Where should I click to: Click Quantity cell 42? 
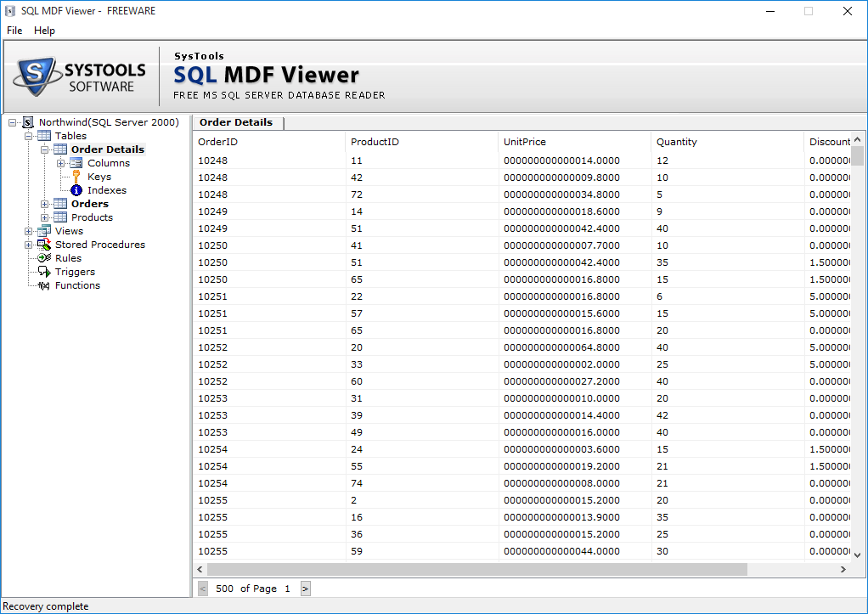[x=728, y=415]
